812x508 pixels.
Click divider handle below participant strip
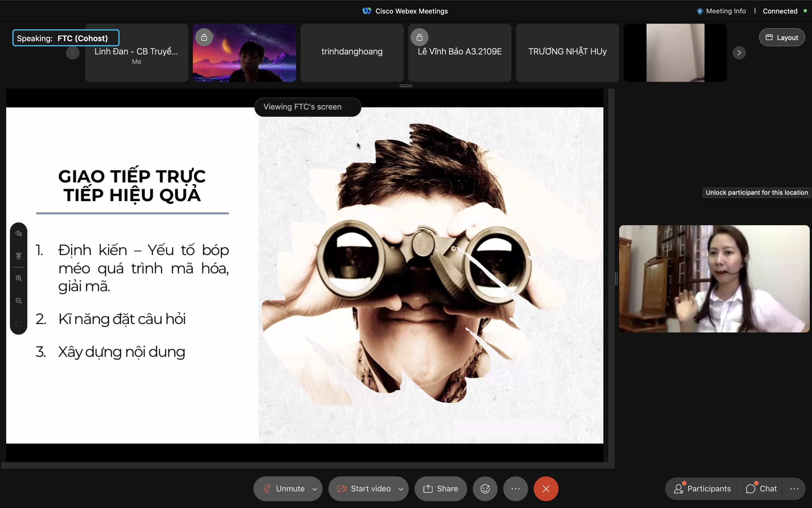[x=406, y=86]
